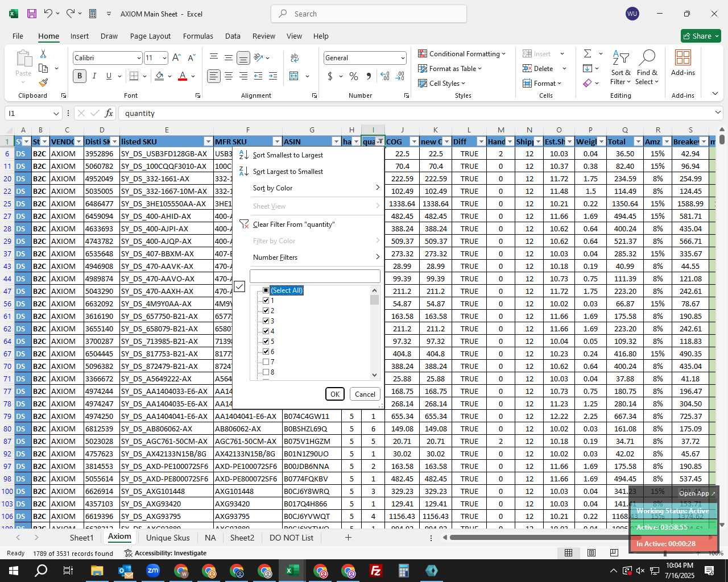This screenshot has height=582, width=728.
Task: Click the Cut scissors icon
Action: 43,54
